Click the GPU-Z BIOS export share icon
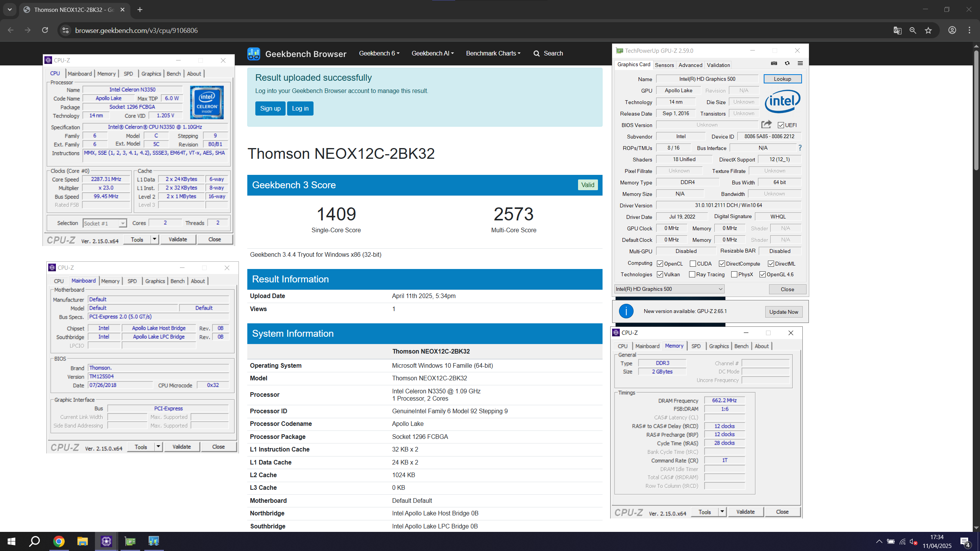 (766, 124)
